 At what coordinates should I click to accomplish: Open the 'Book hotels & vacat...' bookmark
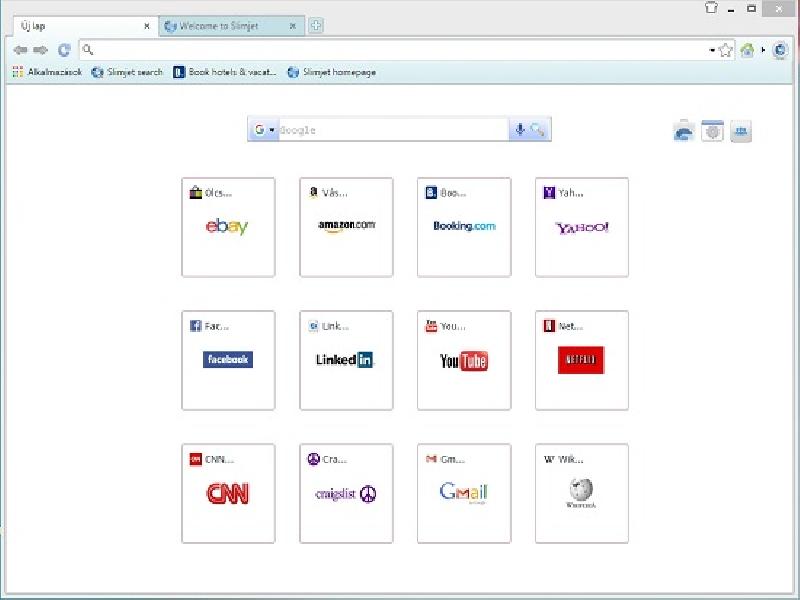224,72
